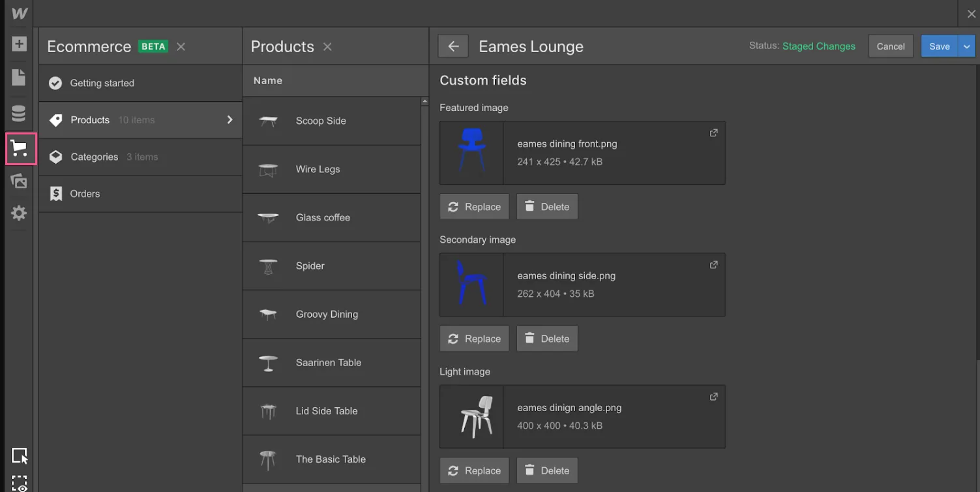980x492 pixels.
Task: Open the CMS Collections database icon
Action: 19,113
